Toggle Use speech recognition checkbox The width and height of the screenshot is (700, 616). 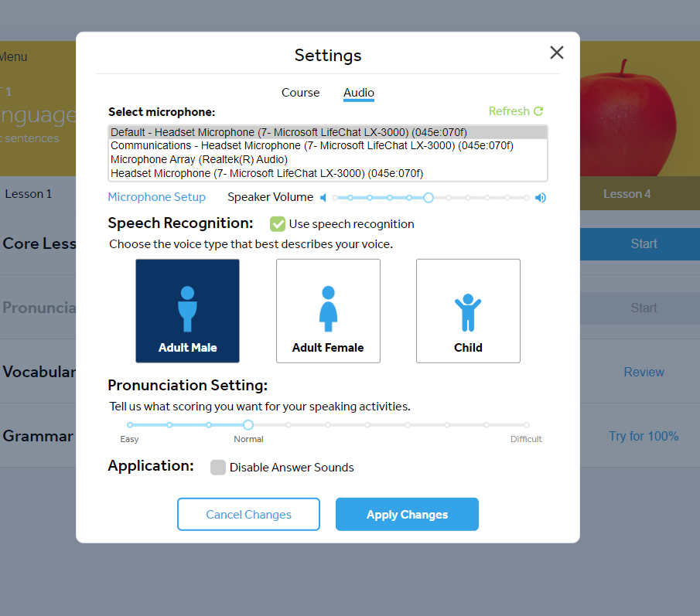278,224
